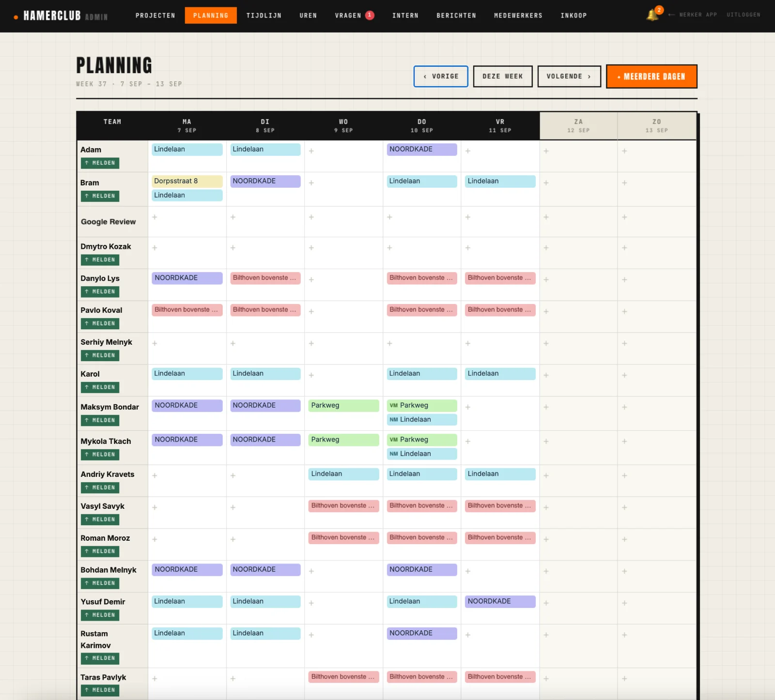Add assignment for Adam on Wednesday 9 Sep

point(311,151)
